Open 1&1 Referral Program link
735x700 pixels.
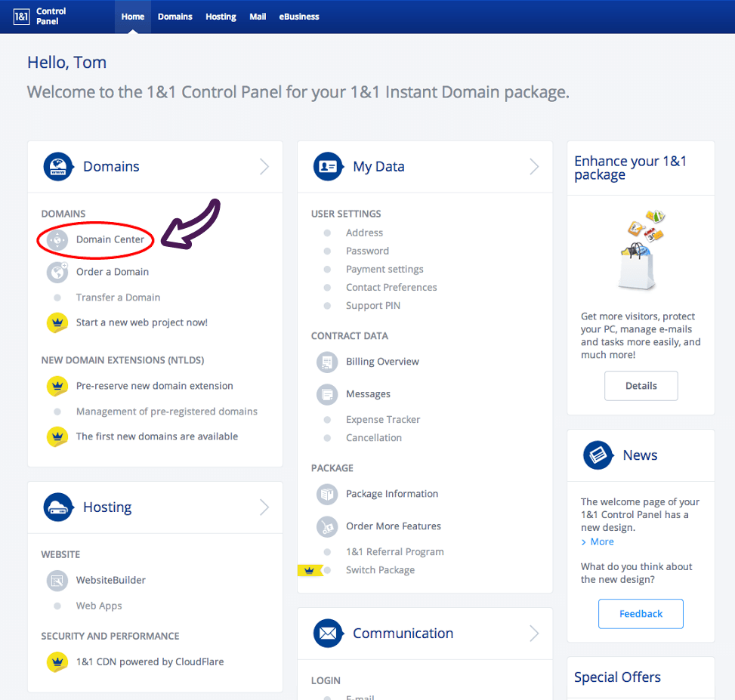coord(394,552)
